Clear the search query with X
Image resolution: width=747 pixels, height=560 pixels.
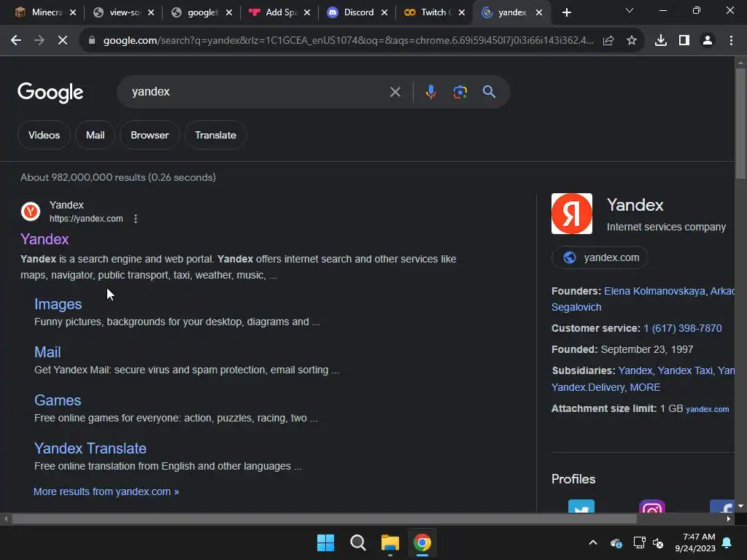395,92
